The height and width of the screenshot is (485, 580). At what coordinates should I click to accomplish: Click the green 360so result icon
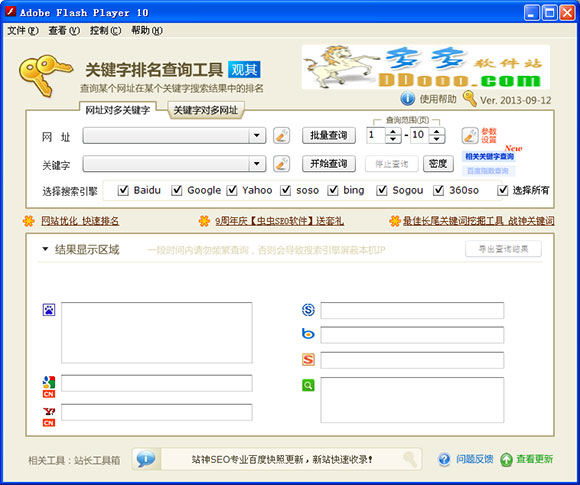308,385
